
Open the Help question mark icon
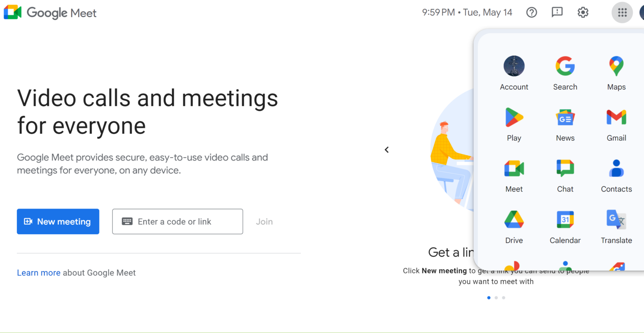(531, 12)
